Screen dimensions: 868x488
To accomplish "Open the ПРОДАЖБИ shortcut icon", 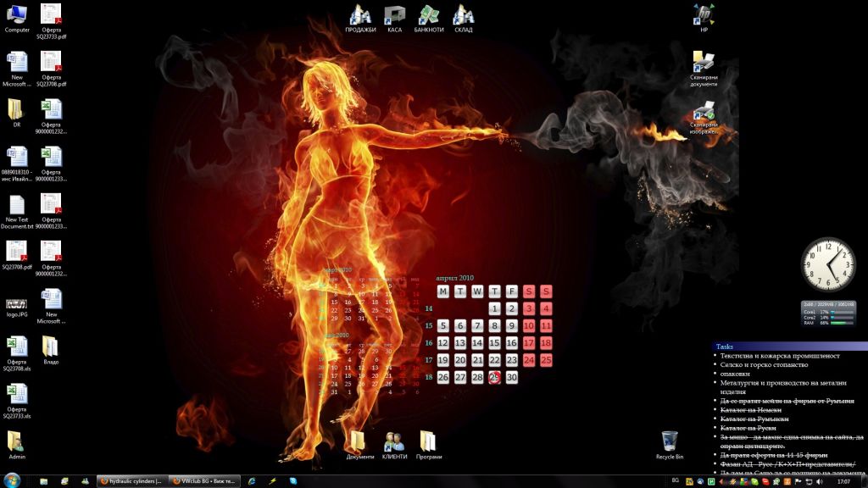I will pos(360,15).
